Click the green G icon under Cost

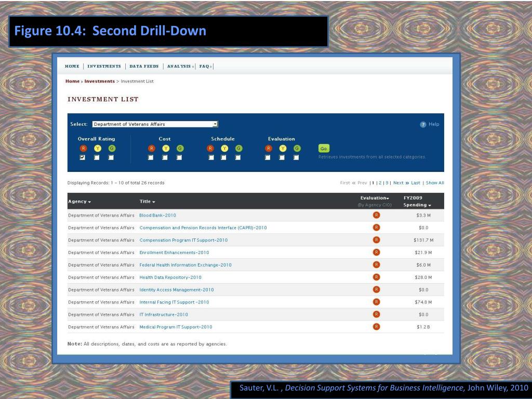180,148
